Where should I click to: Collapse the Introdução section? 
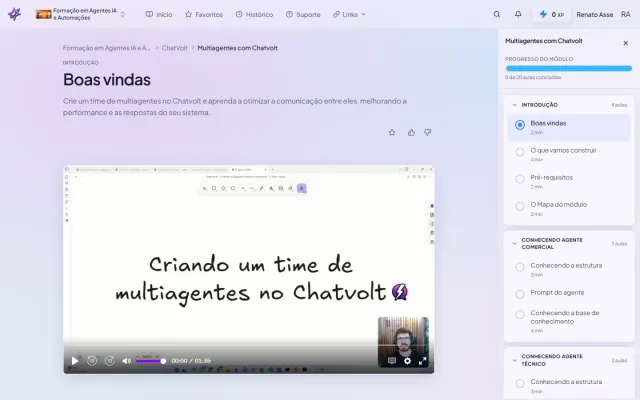[514, 105]
